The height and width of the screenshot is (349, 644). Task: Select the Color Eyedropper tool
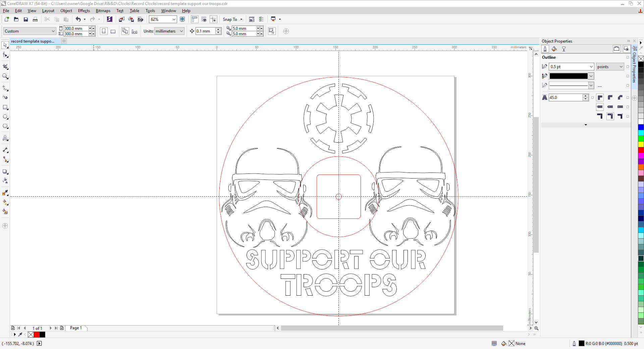[5, 193]
